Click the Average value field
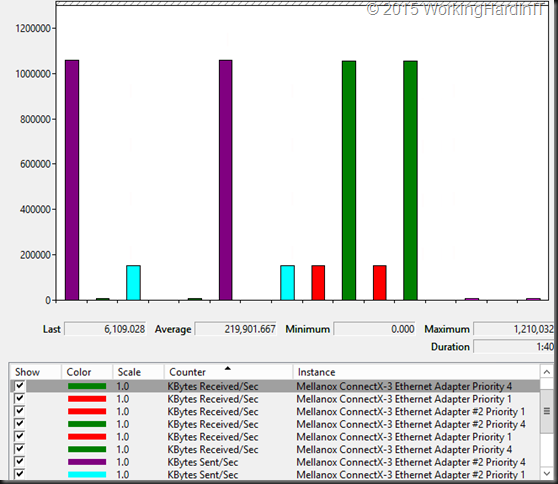Image resolution: width=558 pixels, height=484 pixels. (236, 329)
